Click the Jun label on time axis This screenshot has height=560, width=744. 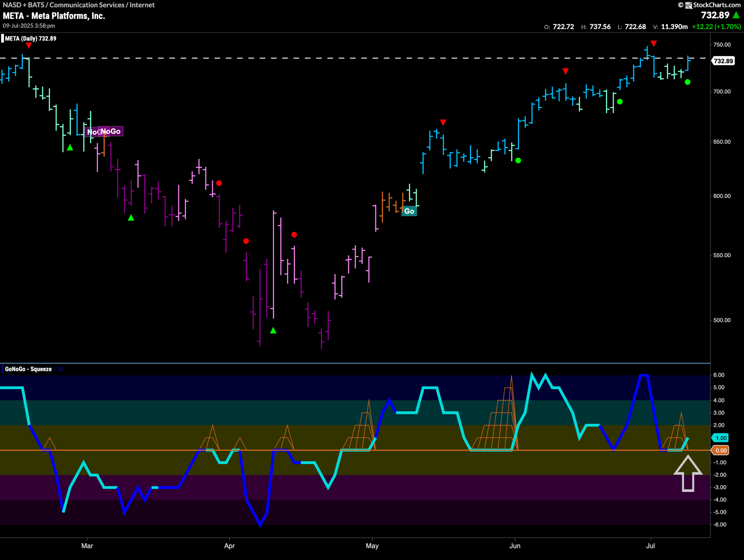click(x=515, y=545)
